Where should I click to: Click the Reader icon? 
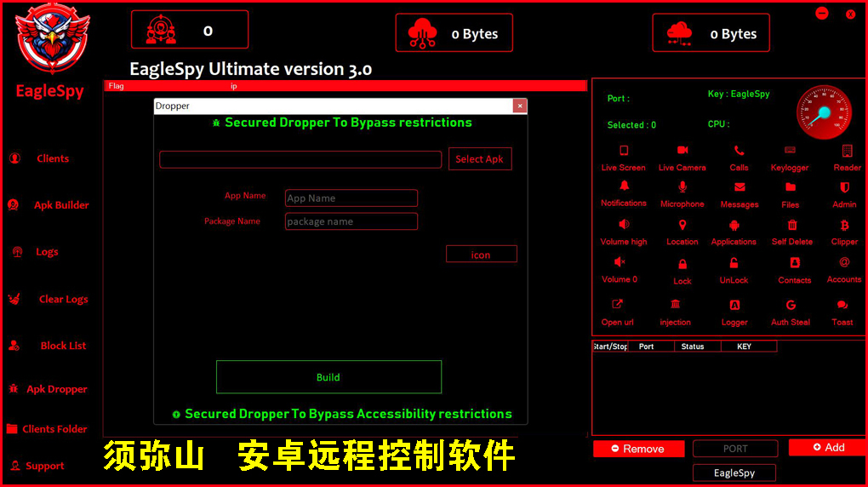847,151
